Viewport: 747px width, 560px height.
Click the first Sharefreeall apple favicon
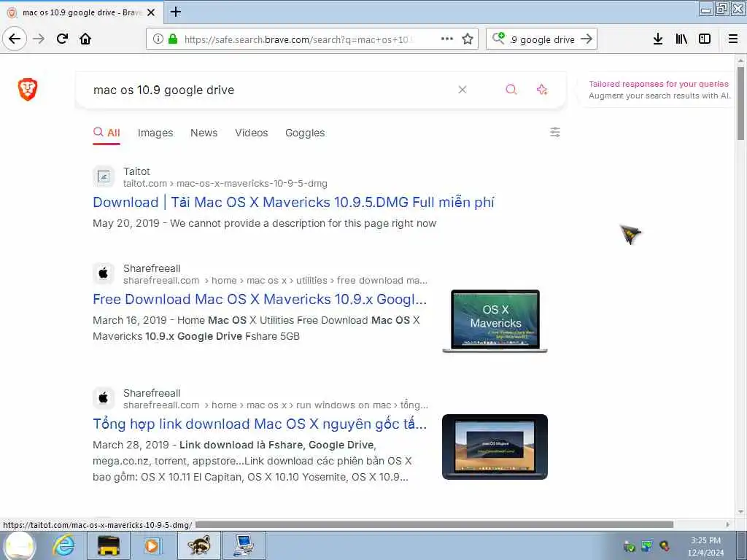104,273
